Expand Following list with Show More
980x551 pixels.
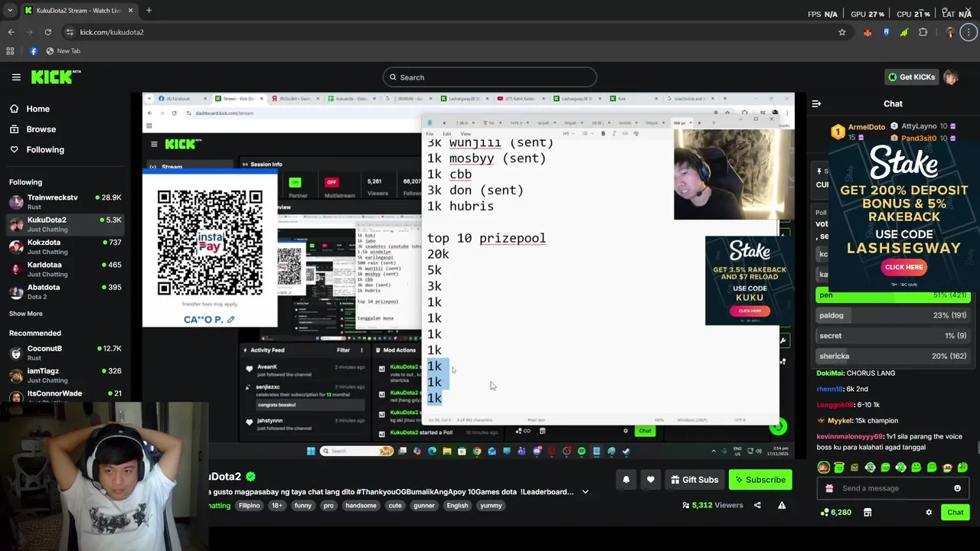point(26,314)
